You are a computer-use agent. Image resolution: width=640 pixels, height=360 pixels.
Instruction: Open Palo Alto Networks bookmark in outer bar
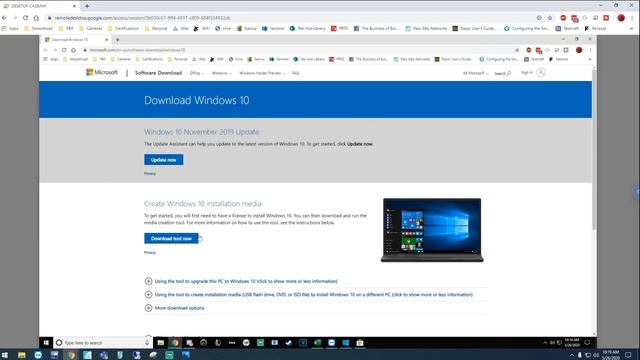tap(426, 29)
